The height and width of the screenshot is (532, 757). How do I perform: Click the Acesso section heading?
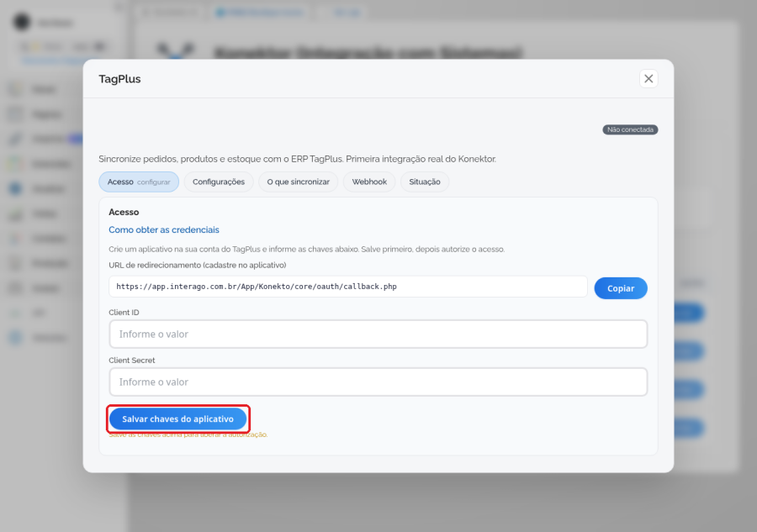point(124,212)
